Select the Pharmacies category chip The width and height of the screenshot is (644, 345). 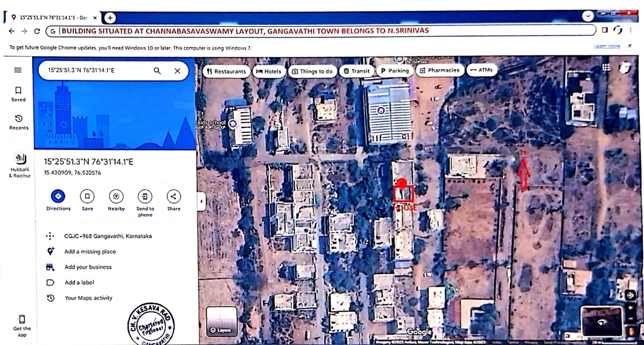click(439, 70)
